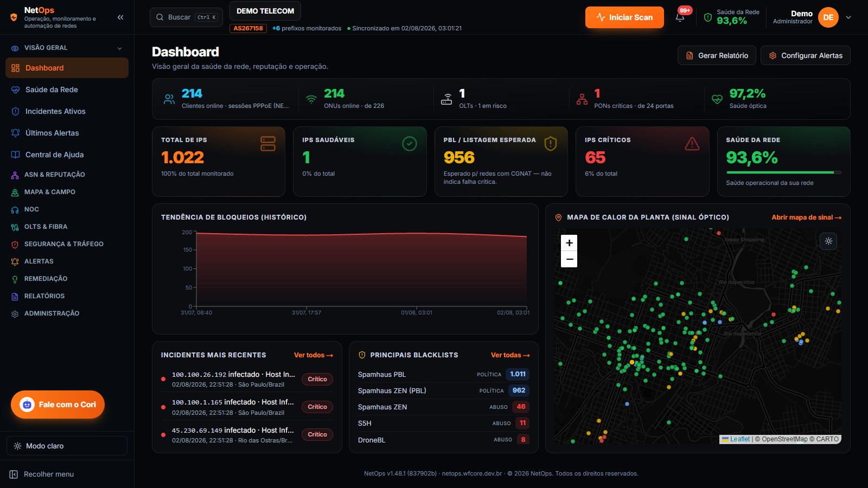Open Saúde da Rede menu item
Viewport: 868px width, 488px height.
[x=67, y=89]
